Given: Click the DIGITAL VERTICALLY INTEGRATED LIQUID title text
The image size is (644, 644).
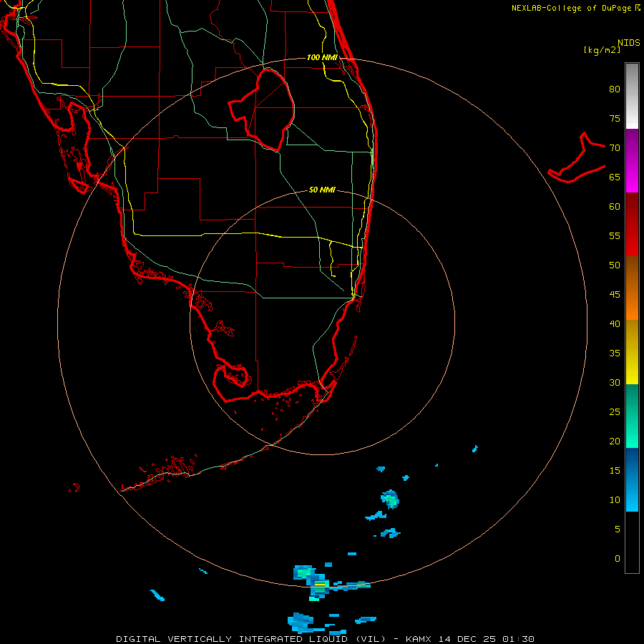Looking at the screenshot, I should pos(232,639).
